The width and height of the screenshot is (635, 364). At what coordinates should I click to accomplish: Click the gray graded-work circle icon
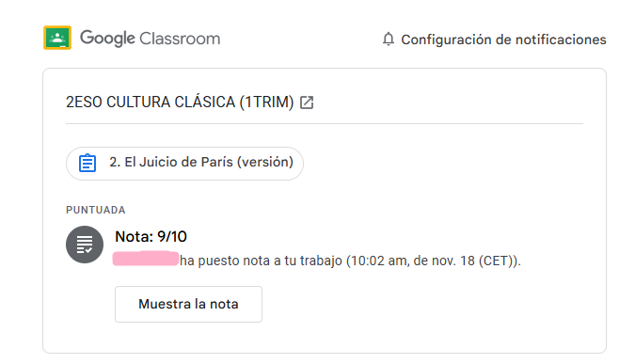point(85,245)
